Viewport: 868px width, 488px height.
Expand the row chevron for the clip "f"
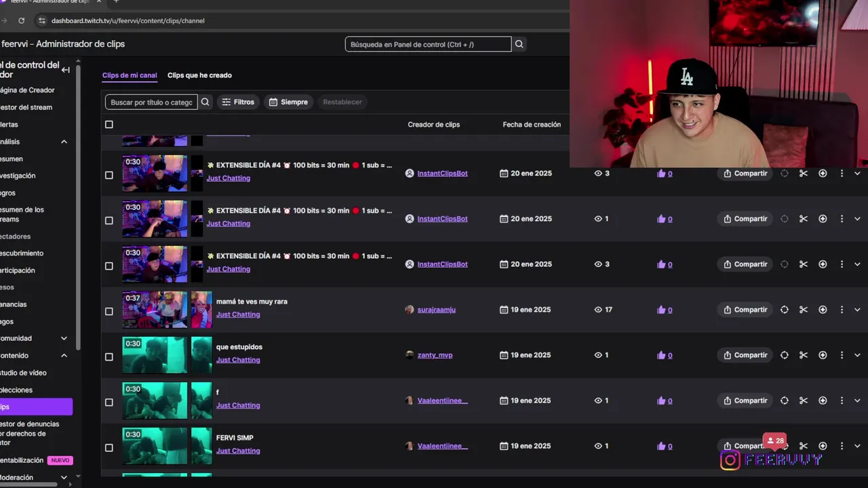click(857, 401)
